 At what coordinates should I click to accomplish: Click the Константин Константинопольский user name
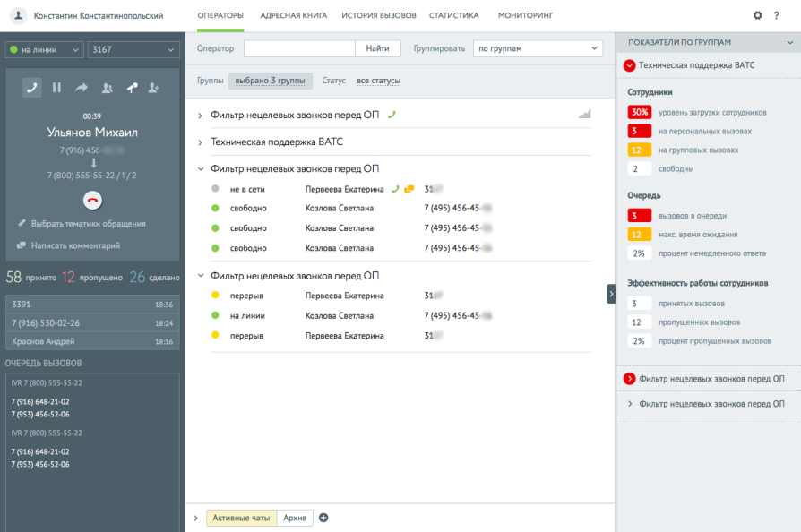coord(99,16)
